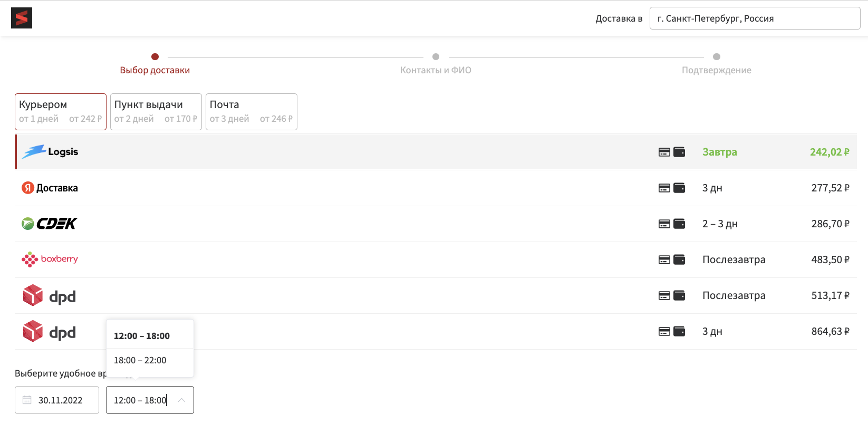The width and height of the screenshot is (868, 424).
Task: Click the card payment icon in the Yandex Доставка row
Action: click(x=664, y=188)
